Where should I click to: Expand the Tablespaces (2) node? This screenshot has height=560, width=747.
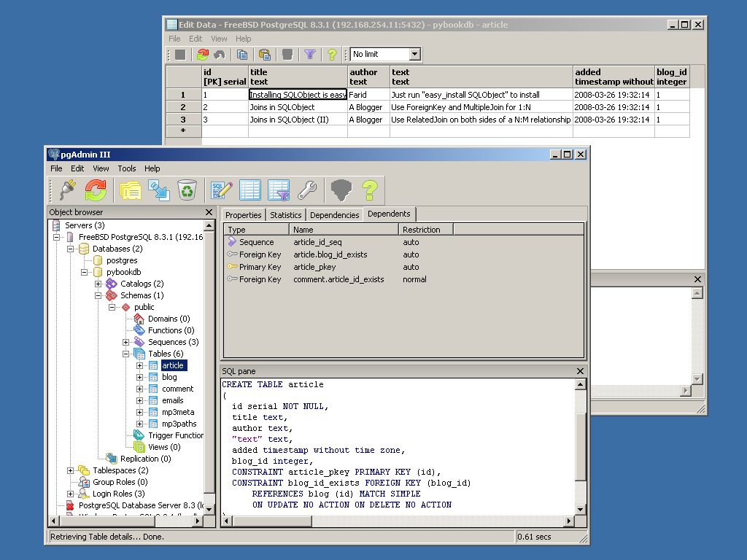coord(70,470)
